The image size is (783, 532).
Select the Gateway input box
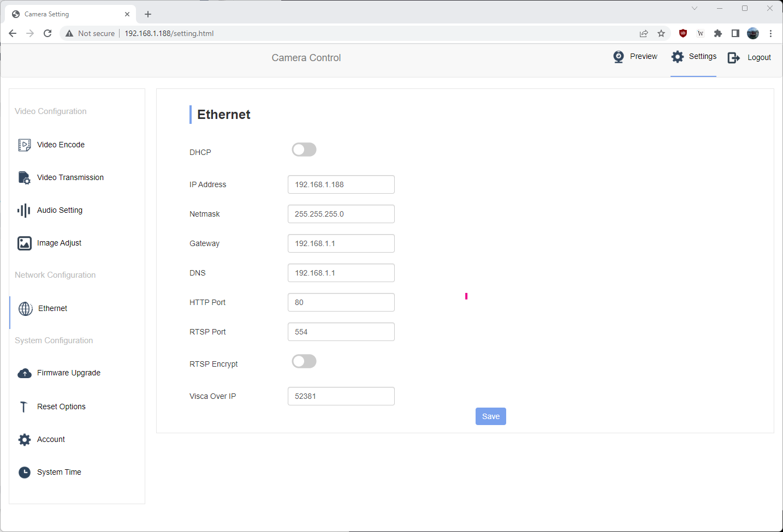pyautogui.click(x=341, y=243)
